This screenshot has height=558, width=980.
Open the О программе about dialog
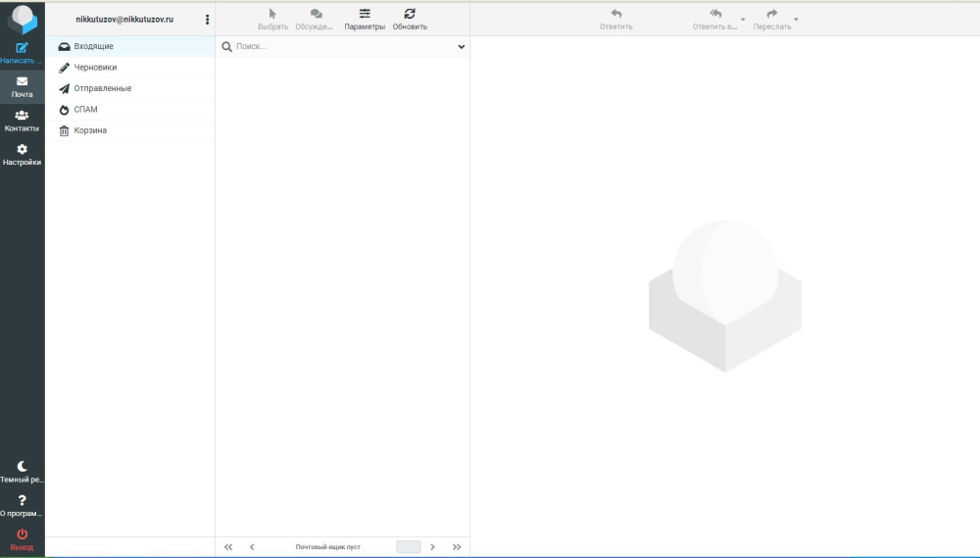22,506
